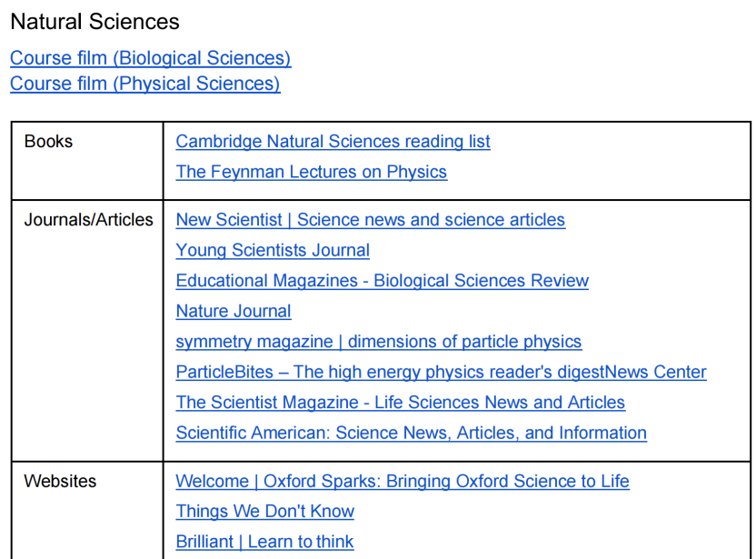Open Scientific American news link

(x=412, y=433)
